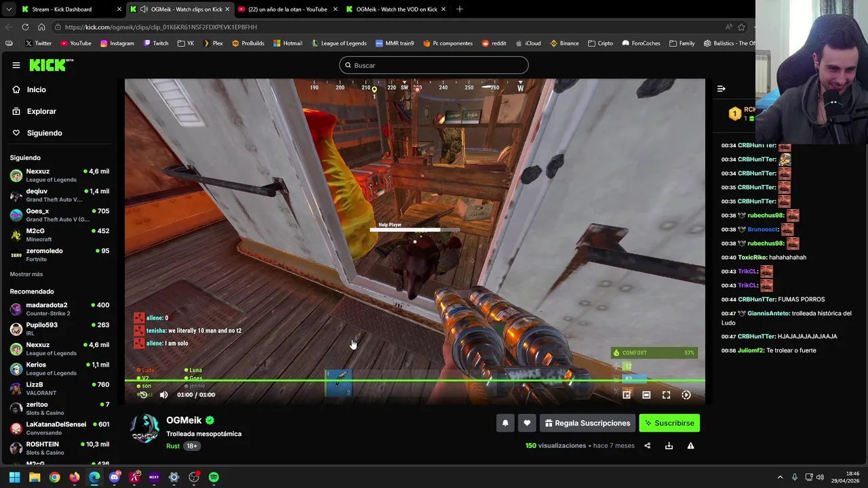Toggle fullscreen on the clip player
The image size is (868, 488).
tap(666, 394)
